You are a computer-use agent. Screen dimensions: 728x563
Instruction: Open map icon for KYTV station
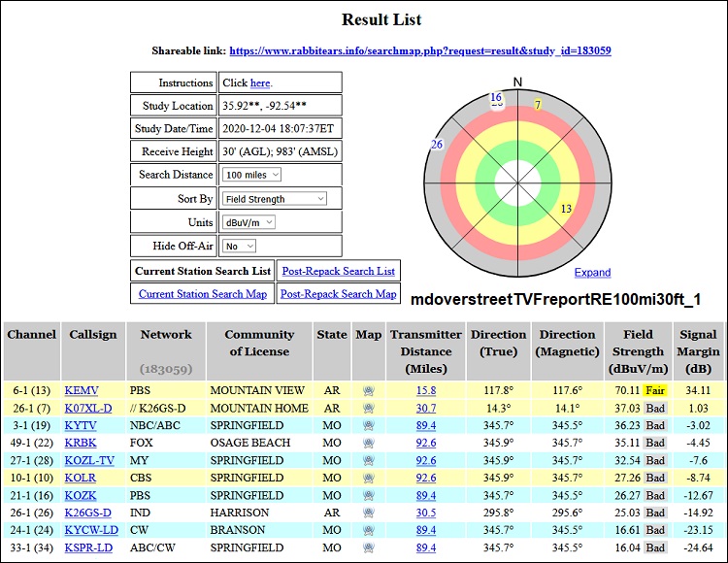pos(368,426)
